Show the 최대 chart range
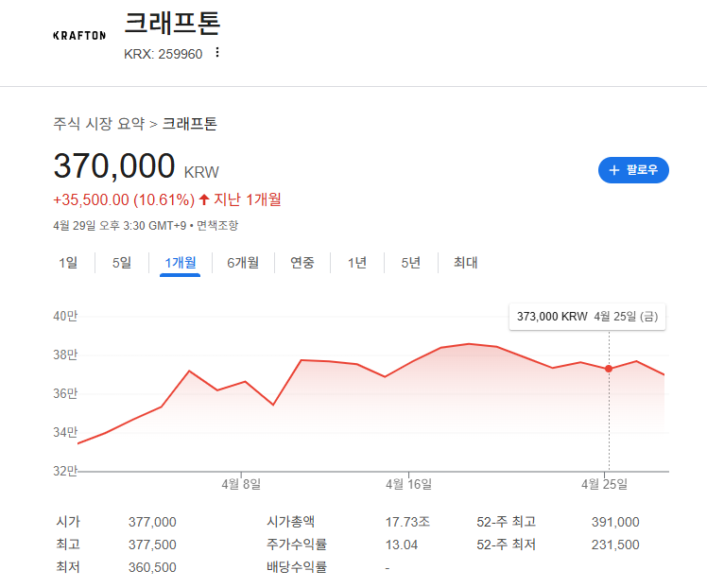Screen dimensions: 707x588 coord(465,263)
